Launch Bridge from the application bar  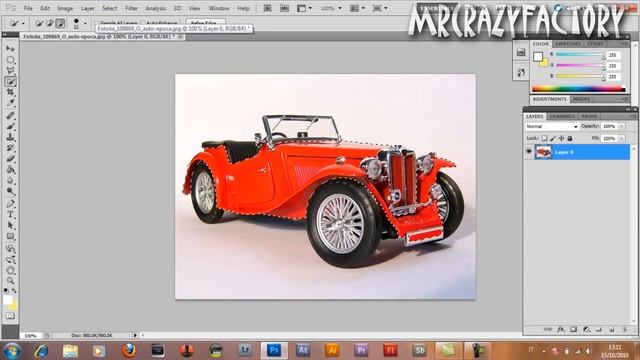coord(267,8)
